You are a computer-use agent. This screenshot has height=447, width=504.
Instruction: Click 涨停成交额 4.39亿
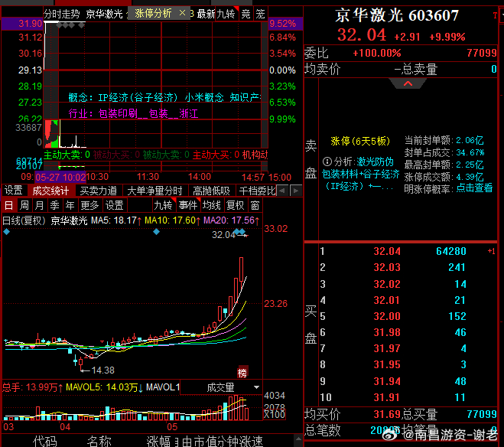click(x=444, y=177)
